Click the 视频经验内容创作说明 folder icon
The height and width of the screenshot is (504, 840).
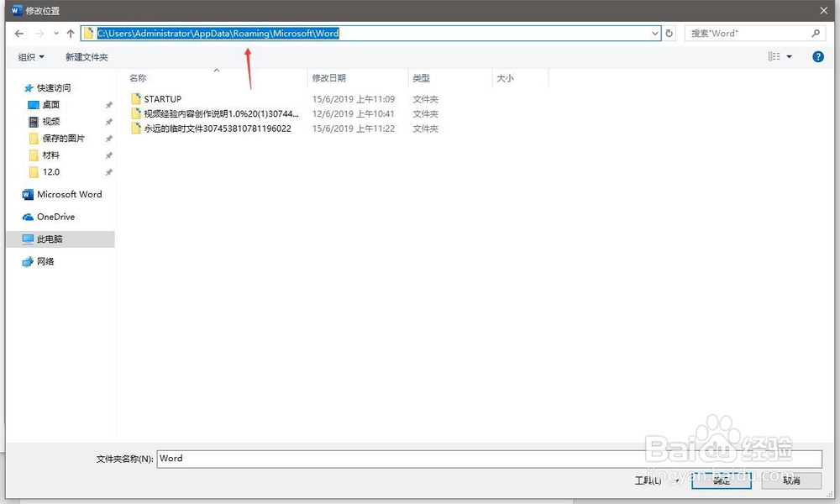pos(136,113)
